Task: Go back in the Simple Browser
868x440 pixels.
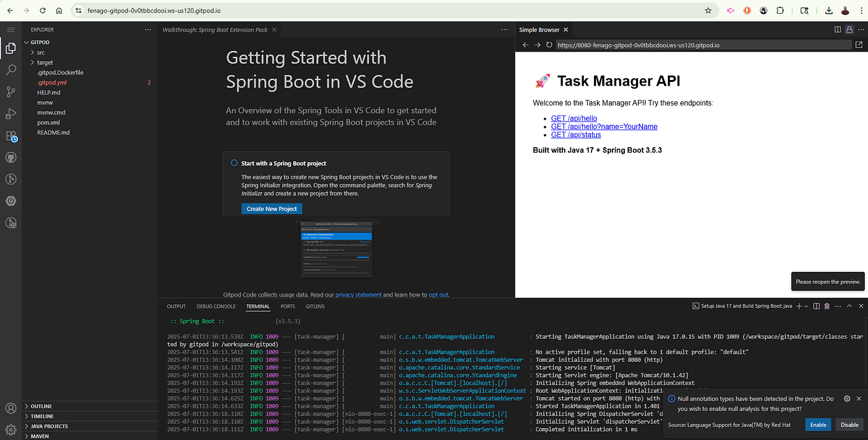Action: [525, 45]
